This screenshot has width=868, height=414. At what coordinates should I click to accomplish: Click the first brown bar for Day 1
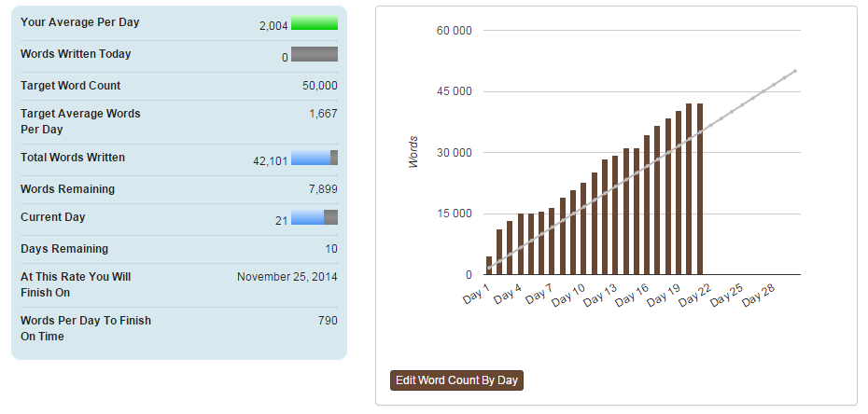[x=489, y=266]
